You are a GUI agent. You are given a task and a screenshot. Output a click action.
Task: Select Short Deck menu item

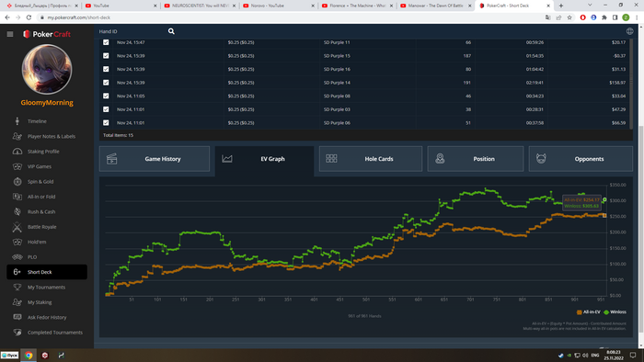[47, 272]
